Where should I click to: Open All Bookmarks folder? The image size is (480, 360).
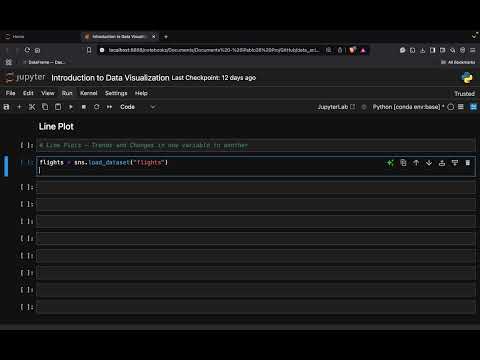tap(458, 62)
